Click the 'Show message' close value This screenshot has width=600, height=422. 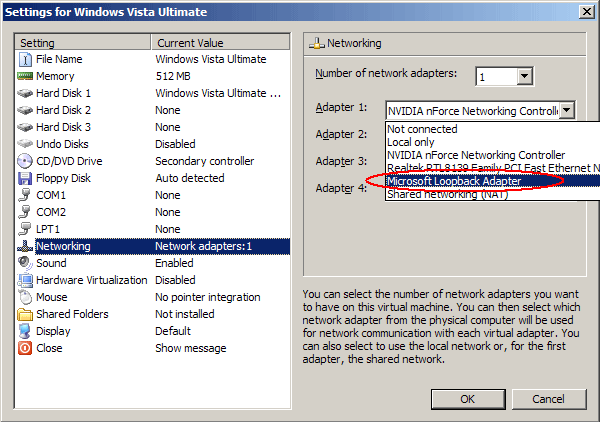(191, 348)
